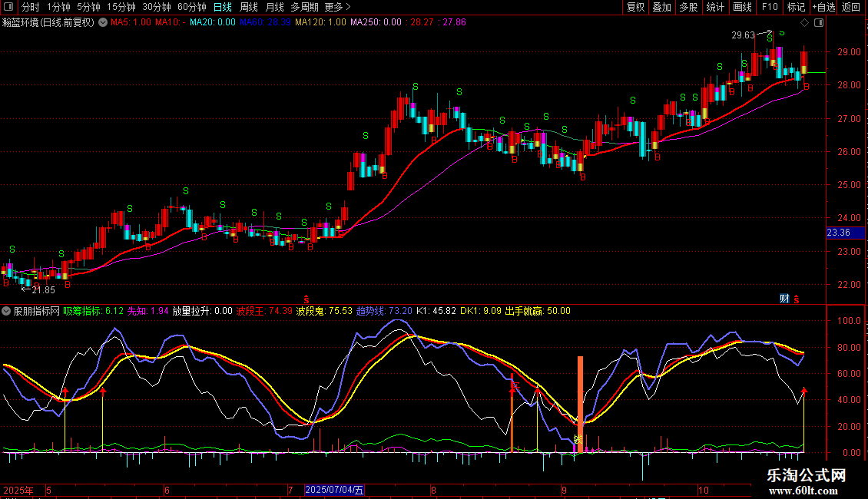Click the 标记 mark button
Viewport: 868px width, 499px height.
click(x=796, y=7)
